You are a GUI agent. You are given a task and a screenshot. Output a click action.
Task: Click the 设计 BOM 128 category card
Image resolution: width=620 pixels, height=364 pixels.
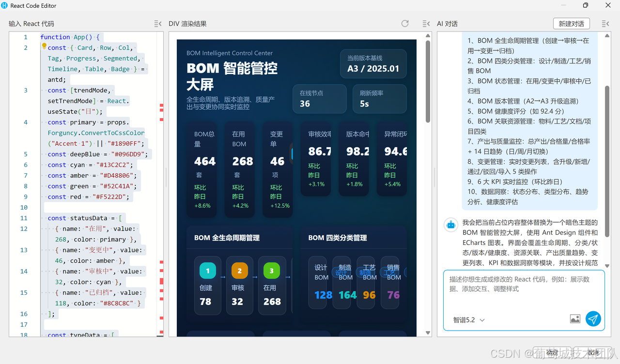click(317, 283)
